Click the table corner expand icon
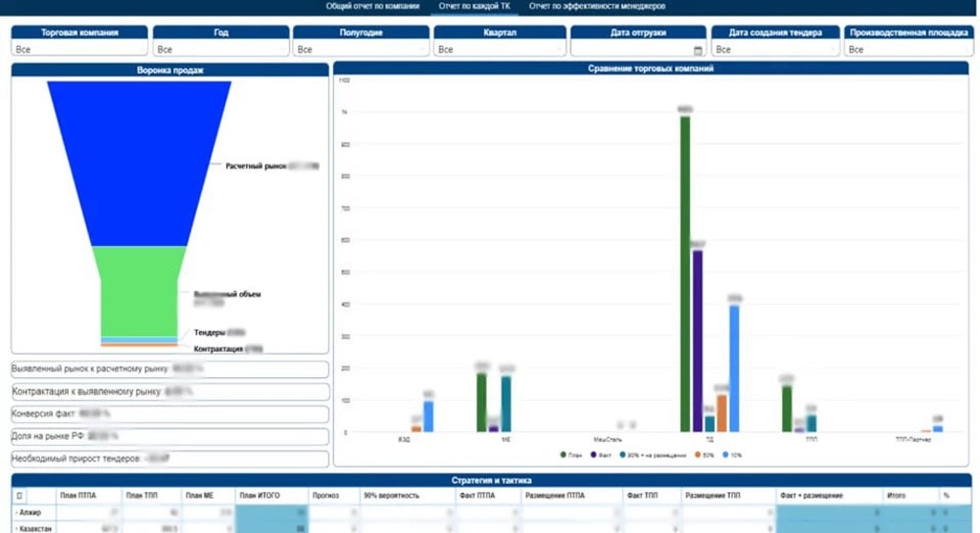980x533 pixels. pyautogui.click(x=21, y=496)
